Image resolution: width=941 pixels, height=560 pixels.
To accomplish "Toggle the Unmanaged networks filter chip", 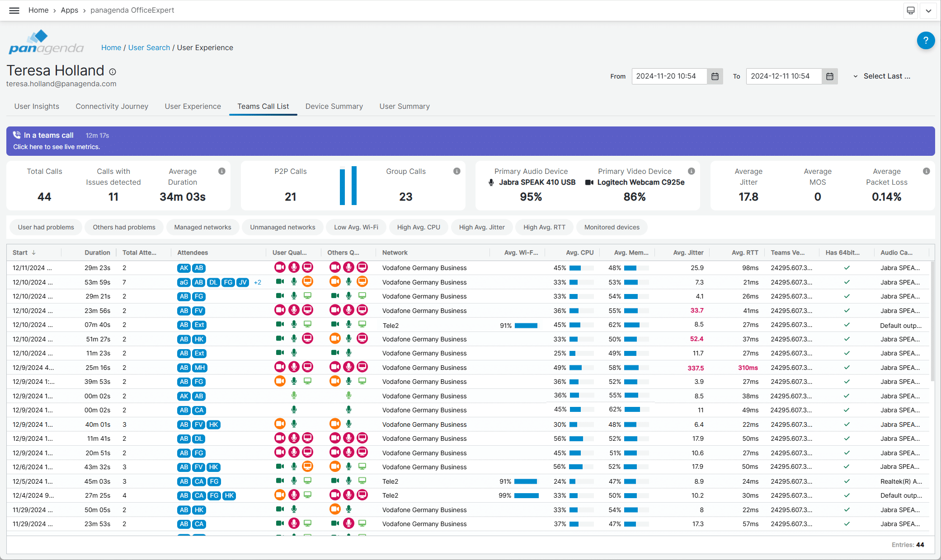I will click(x=282, y=227).
